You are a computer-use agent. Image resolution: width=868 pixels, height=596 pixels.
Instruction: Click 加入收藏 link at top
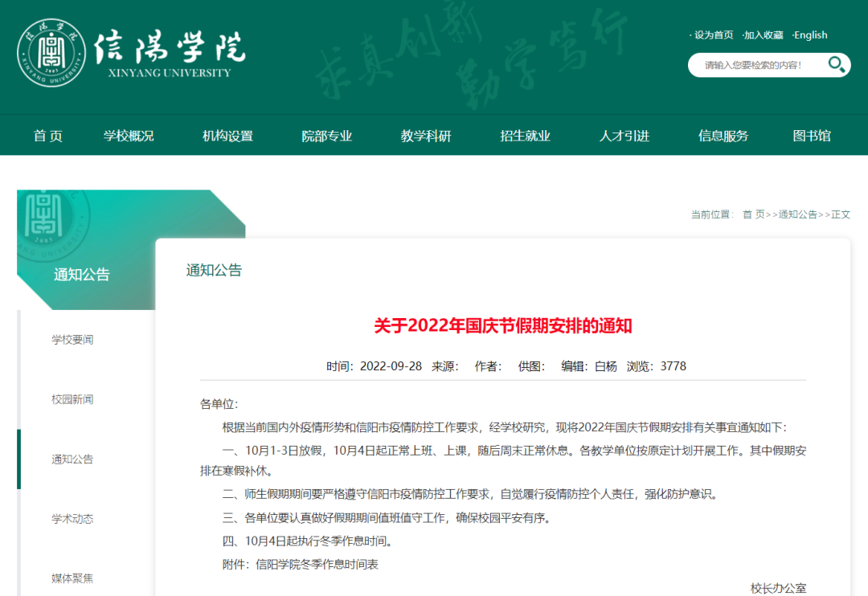click(763, 35)
